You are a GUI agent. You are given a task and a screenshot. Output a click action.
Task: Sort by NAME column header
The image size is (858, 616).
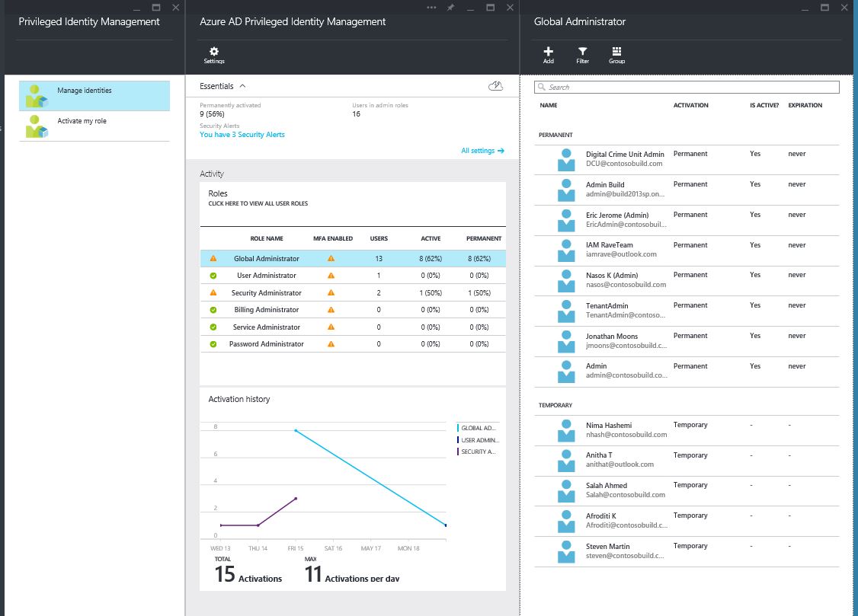(549, 106)
